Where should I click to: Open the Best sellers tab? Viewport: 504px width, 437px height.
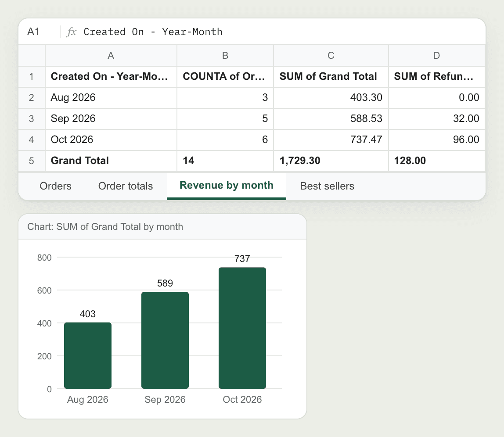(327, 186)
